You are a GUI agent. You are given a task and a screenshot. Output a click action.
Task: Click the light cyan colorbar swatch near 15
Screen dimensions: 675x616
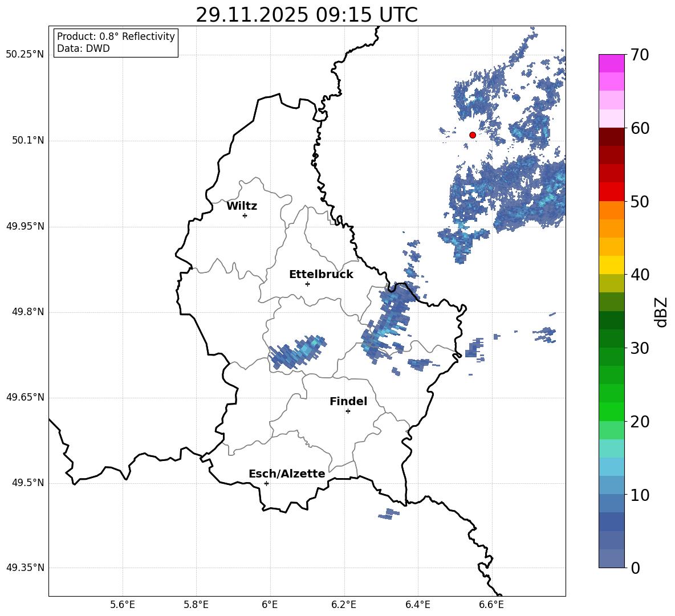pyautogui.click(x=611, y=448)
